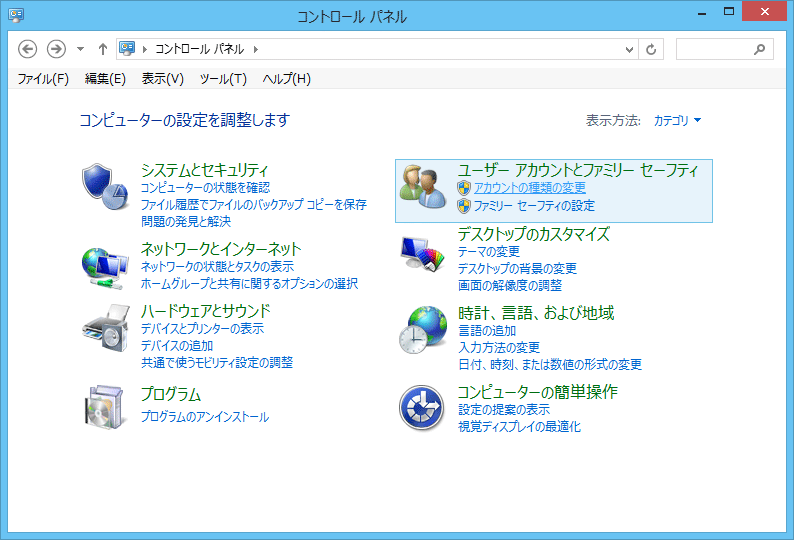Open the Hardware and Sound printer icon
This screenshot has height=540, width=794.
[x=106, y=328]
